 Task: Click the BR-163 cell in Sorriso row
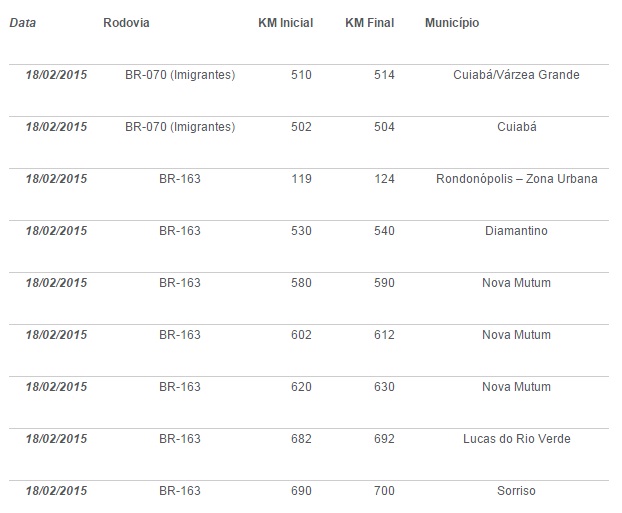180,491
